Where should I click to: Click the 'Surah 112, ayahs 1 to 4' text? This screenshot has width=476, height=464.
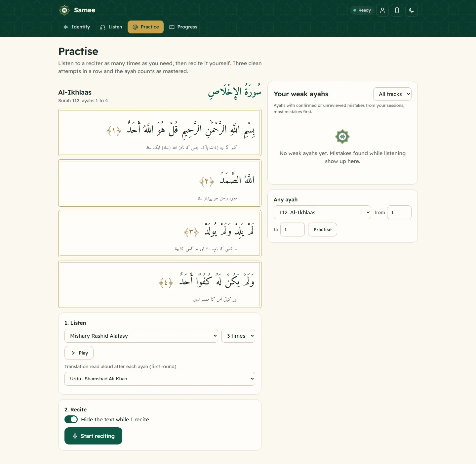tap(83, 101)
